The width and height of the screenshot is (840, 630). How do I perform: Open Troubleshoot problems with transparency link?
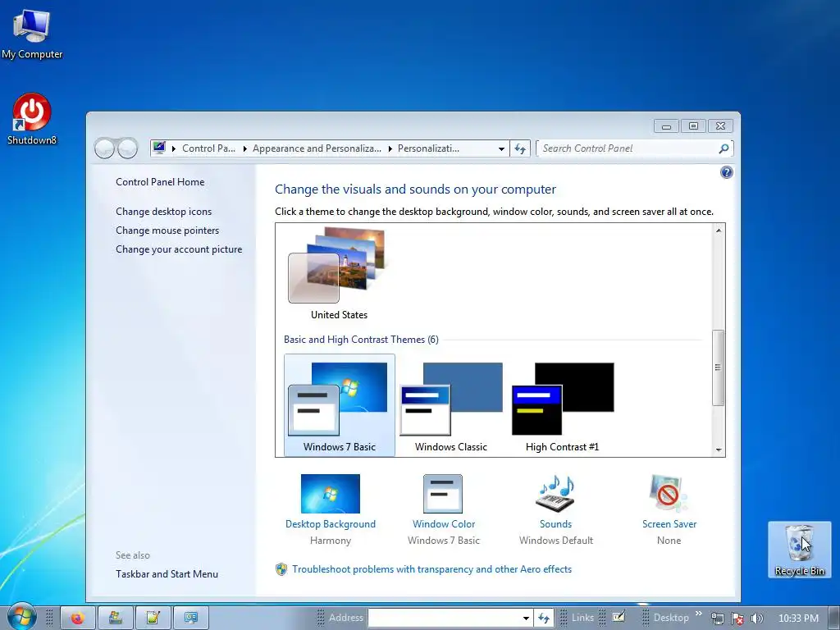click(x=431, y=569)
